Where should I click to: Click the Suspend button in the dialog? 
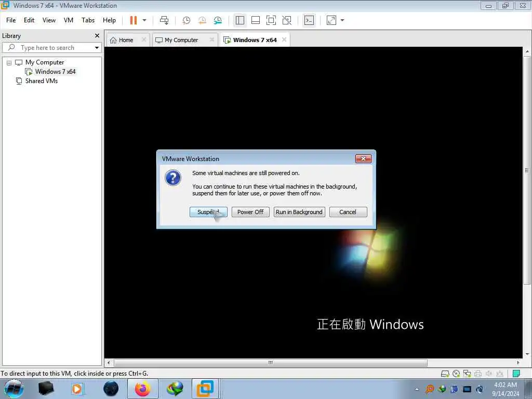pyautogui.click(x=208, y=212)
